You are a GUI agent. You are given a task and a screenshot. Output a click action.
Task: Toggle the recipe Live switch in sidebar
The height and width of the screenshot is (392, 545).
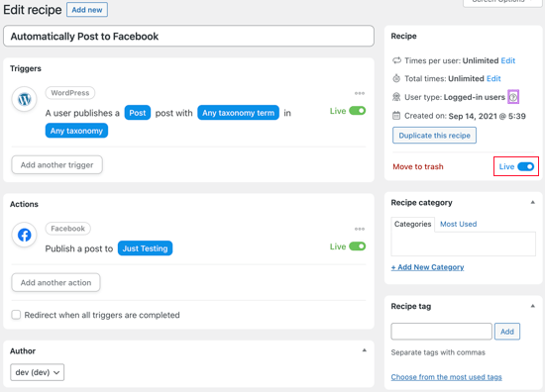tap(525, 166)
